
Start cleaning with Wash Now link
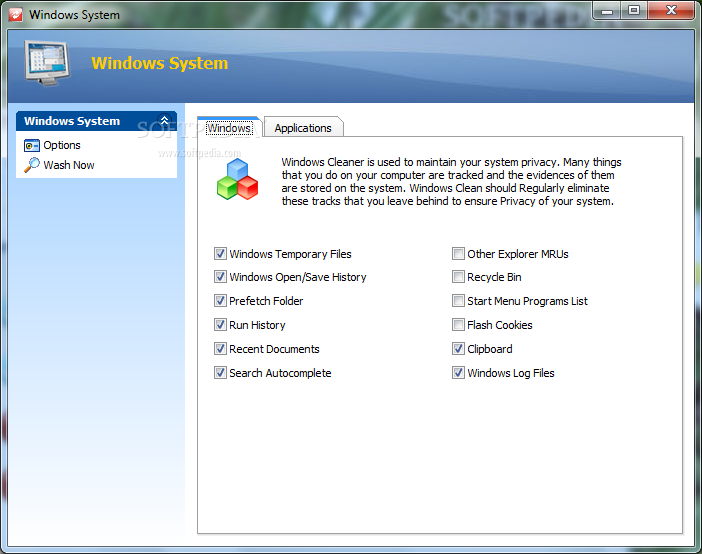69,165
